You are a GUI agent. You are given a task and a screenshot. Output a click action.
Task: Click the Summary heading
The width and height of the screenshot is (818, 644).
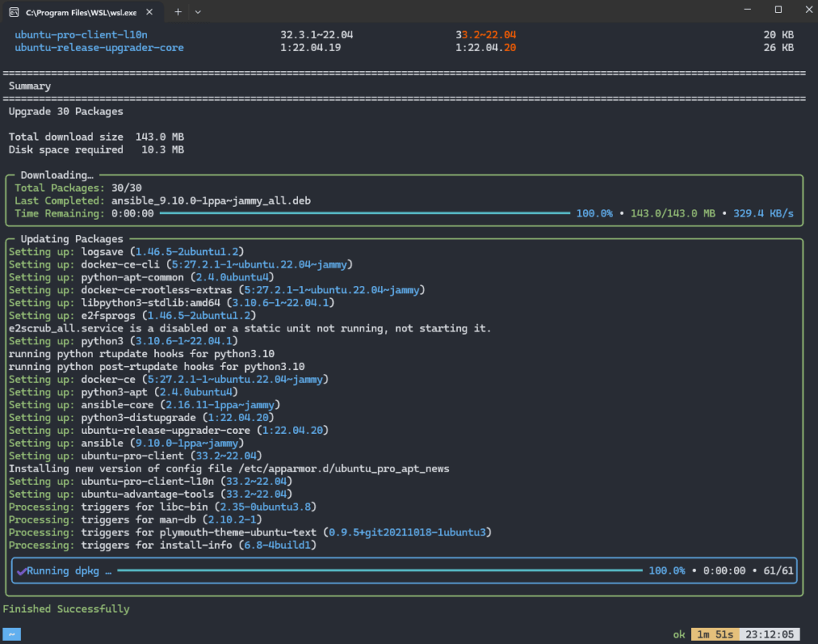(30, 86)
